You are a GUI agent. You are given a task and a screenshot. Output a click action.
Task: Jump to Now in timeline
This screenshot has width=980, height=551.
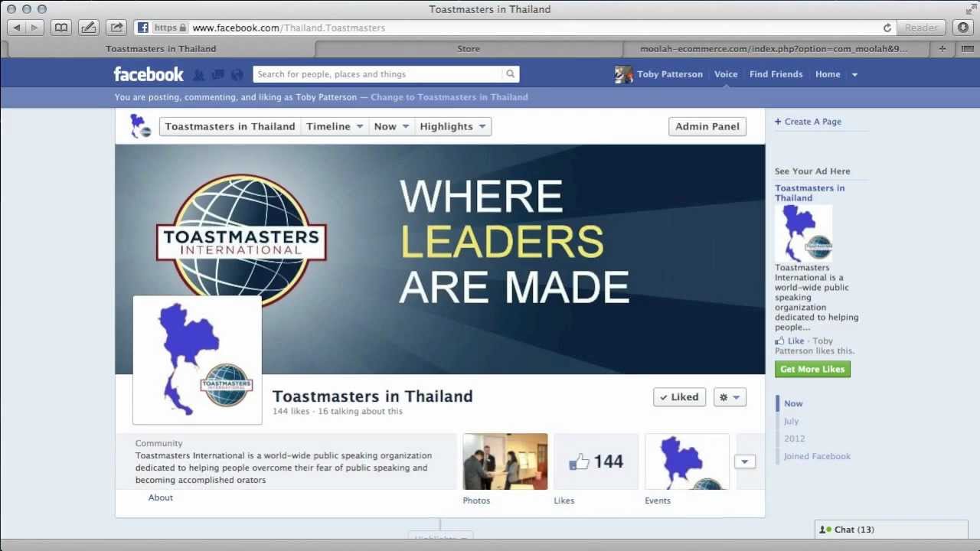click(793, 403)
